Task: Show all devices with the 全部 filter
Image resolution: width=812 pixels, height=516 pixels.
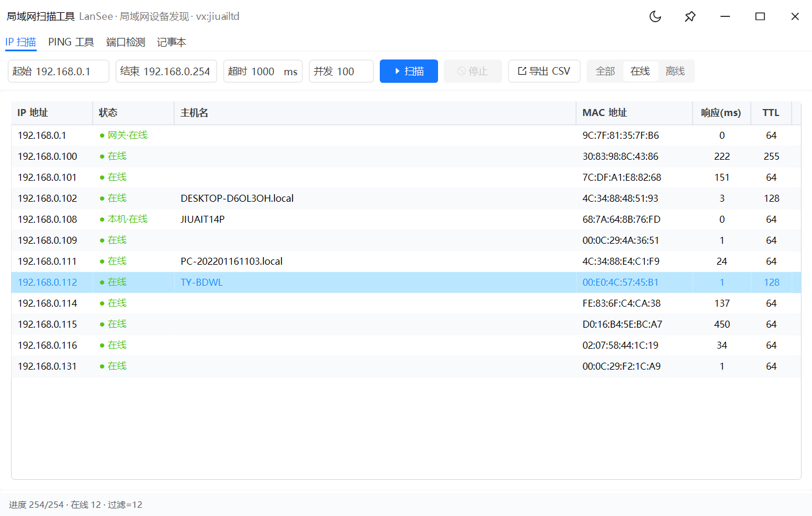Action: (x=605, y=71)
